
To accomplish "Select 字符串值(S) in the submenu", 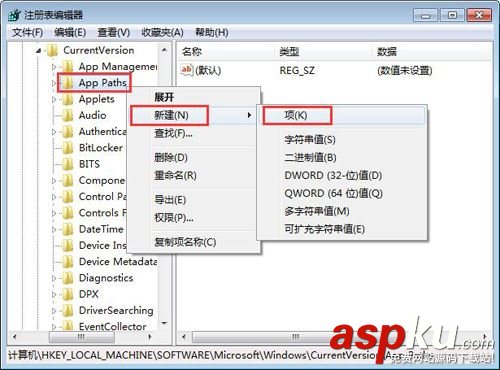I will [342, 139].
